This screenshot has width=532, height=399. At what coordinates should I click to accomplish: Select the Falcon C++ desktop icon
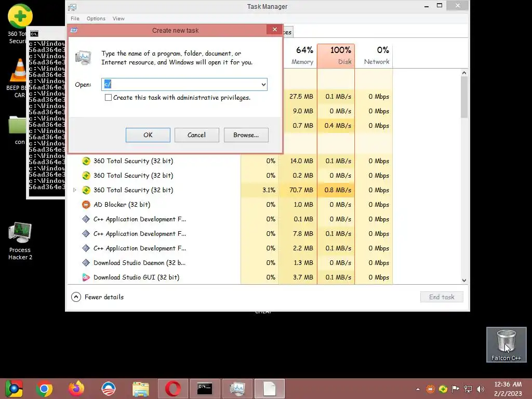click(x=506, y=345)
